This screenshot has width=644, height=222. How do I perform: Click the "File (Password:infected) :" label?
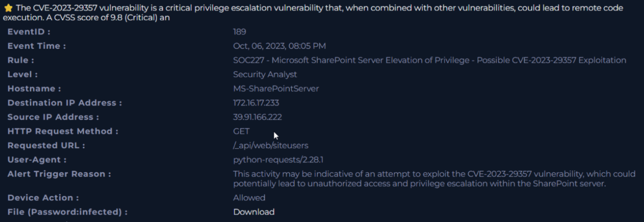67,212
